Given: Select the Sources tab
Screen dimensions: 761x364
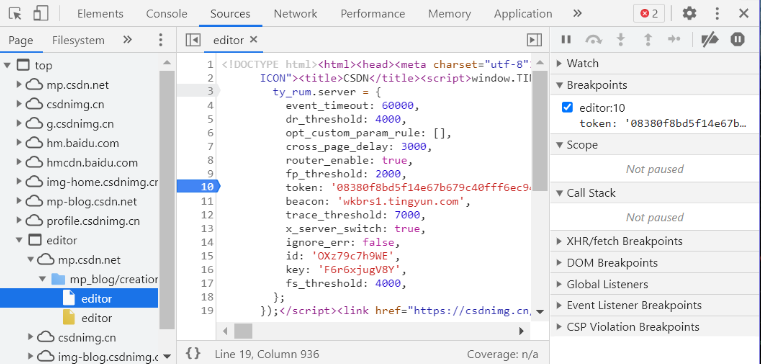Looking at the screenshot, I should point(230,14).
